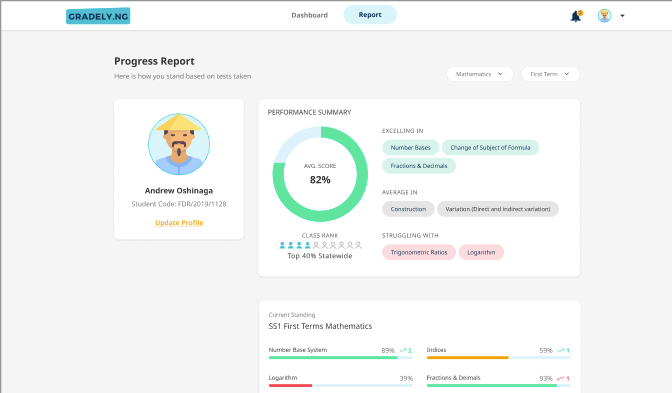Expand the account menu caret

pos(622,16)
